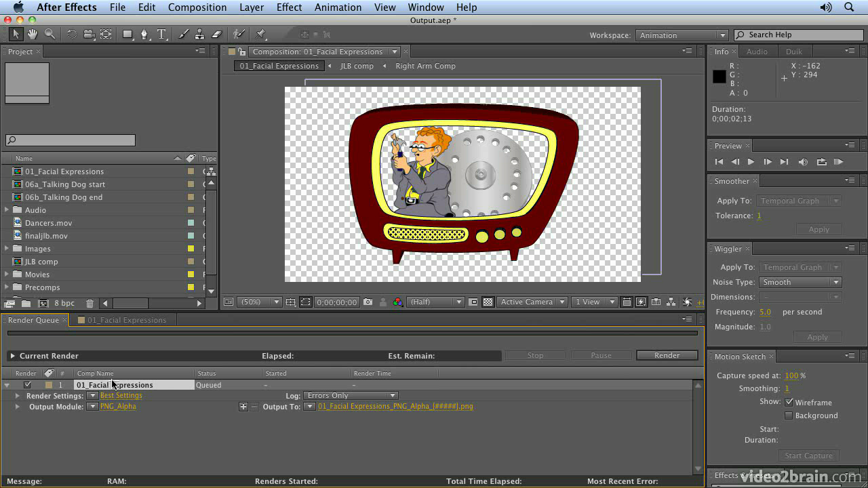Select the Eraser tool
This screenshot has width=868, height=488.
click(217, 34)
